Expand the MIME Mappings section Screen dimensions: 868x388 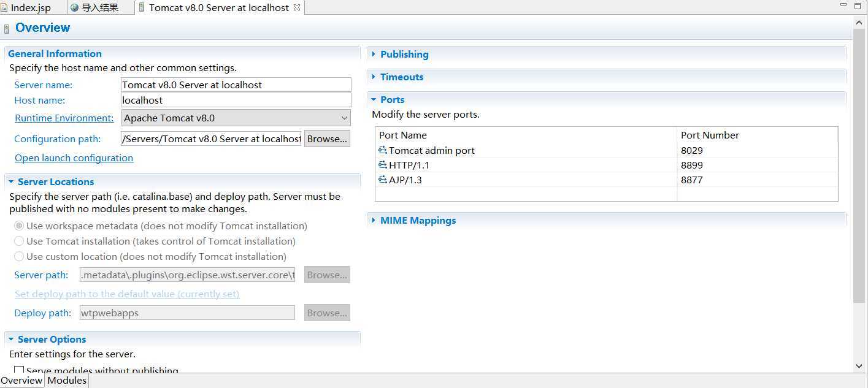pyautogui.click(x=374, y=220)
